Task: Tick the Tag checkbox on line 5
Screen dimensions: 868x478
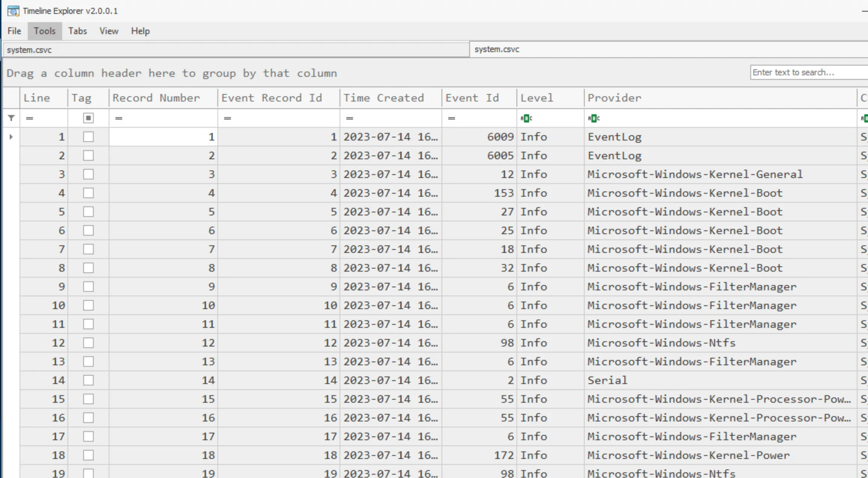Action: pos(88,212)
